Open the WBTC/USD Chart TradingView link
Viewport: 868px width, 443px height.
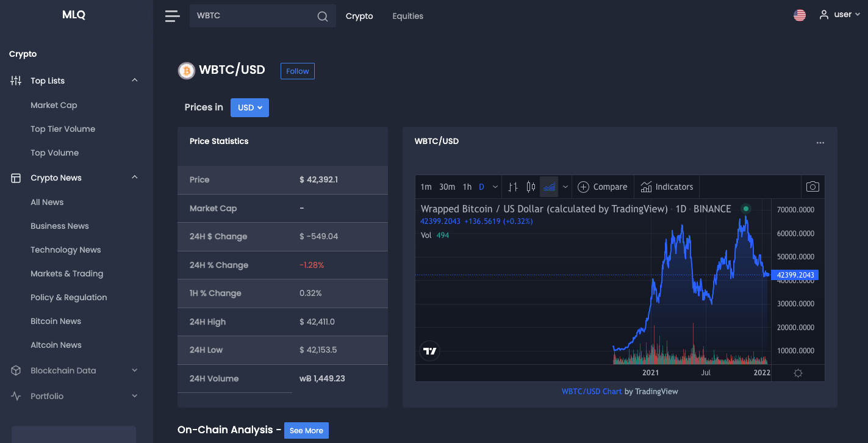pos(592,391)
